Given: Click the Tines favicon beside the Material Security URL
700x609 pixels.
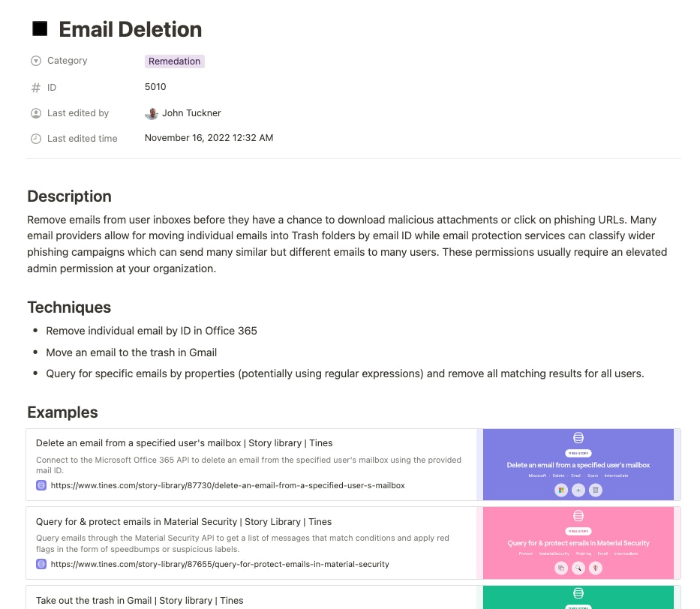Looking at the screenshot, I should 41,564.
